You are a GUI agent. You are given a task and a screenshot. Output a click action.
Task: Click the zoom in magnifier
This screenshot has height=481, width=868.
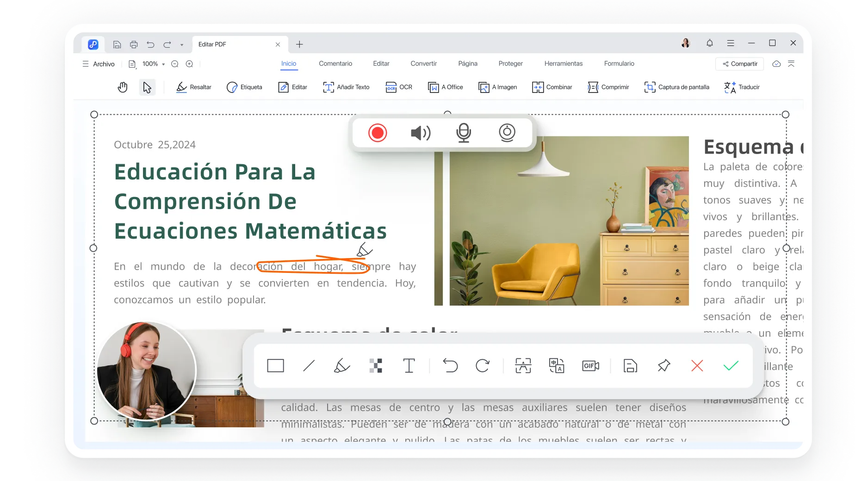click(x=189, y=64)
